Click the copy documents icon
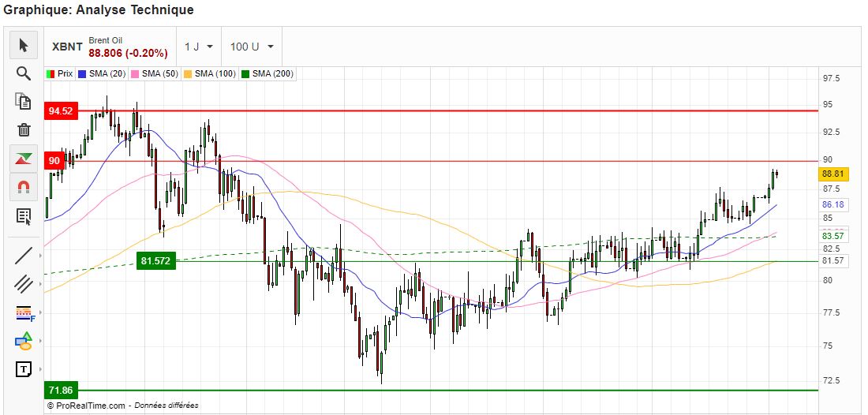This screenshot has width=868, height=415. pyautogui.click(x=24, y=101)
